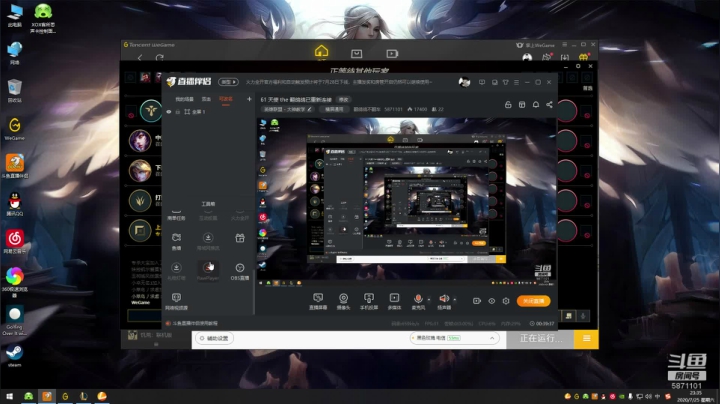Add a new scene with plus icon

[249, 99]
